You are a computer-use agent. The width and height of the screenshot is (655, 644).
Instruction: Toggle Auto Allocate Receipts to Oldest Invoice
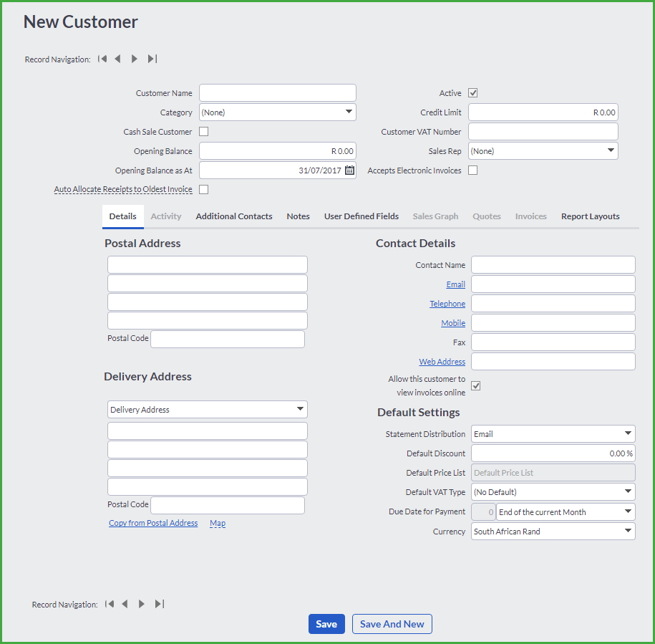point(204,190)
